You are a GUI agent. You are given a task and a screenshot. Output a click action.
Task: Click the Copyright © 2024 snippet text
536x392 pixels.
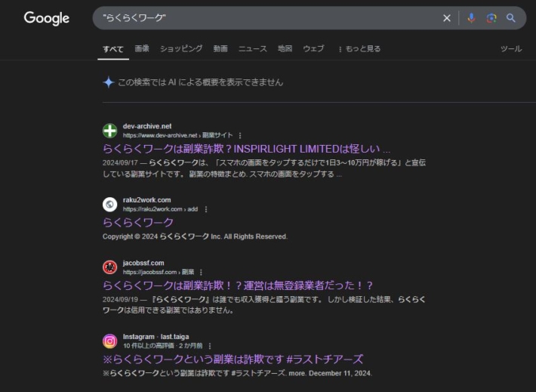tap(195, 236)
